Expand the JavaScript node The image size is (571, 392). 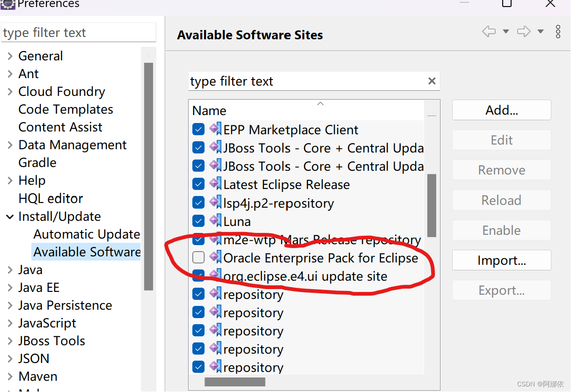10,323
